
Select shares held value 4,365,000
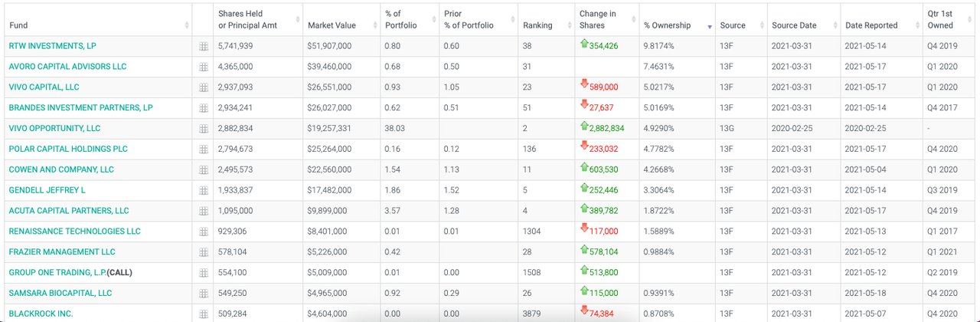(x=236, y=67)
